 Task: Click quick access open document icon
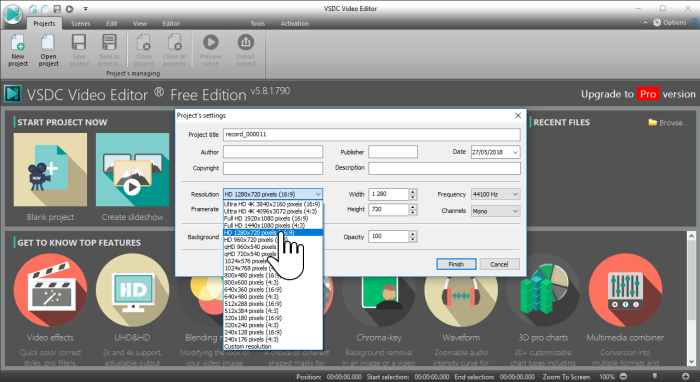45,8
